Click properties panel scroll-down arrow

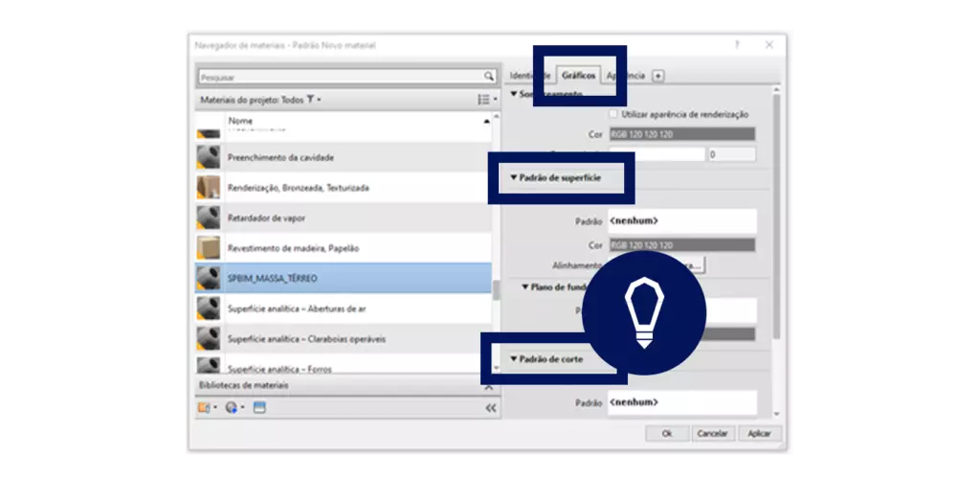(x=777, y=413)
